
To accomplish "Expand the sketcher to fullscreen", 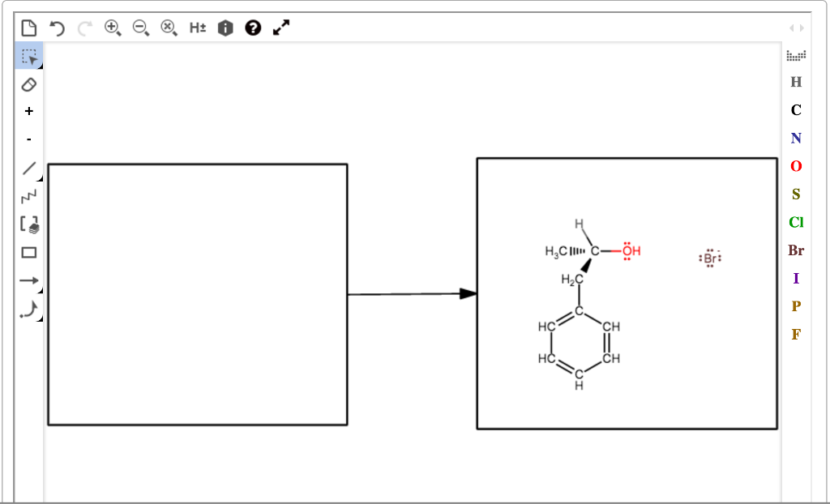I will coord(280,28).
